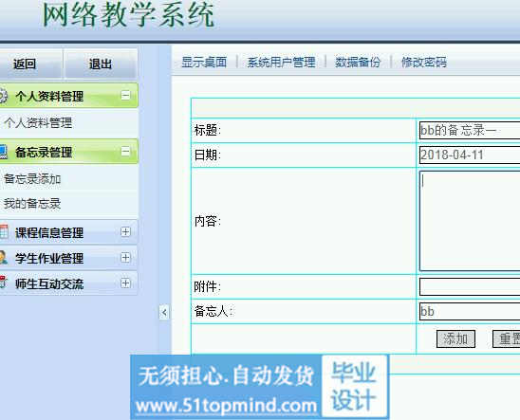This screenshot has height=420, width=520.
Task: Expand the 学生作业管理 section
Action: 125,257
